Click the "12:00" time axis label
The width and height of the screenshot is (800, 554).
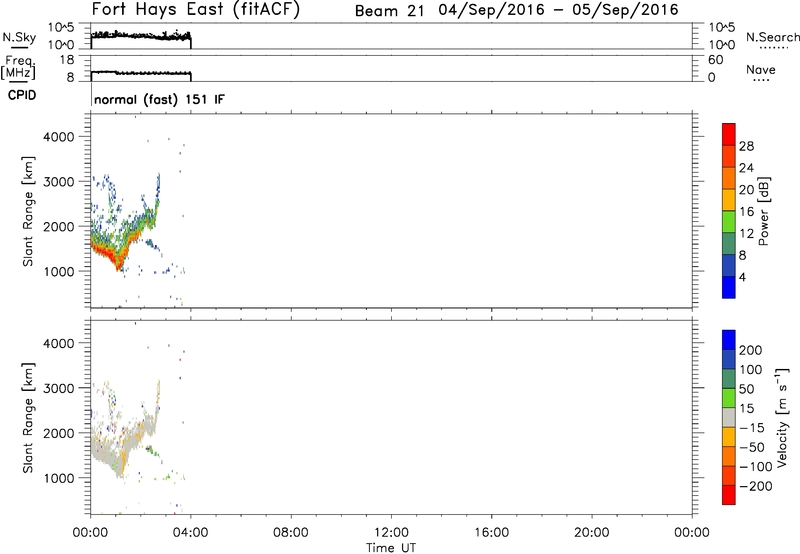coord(391,533)
